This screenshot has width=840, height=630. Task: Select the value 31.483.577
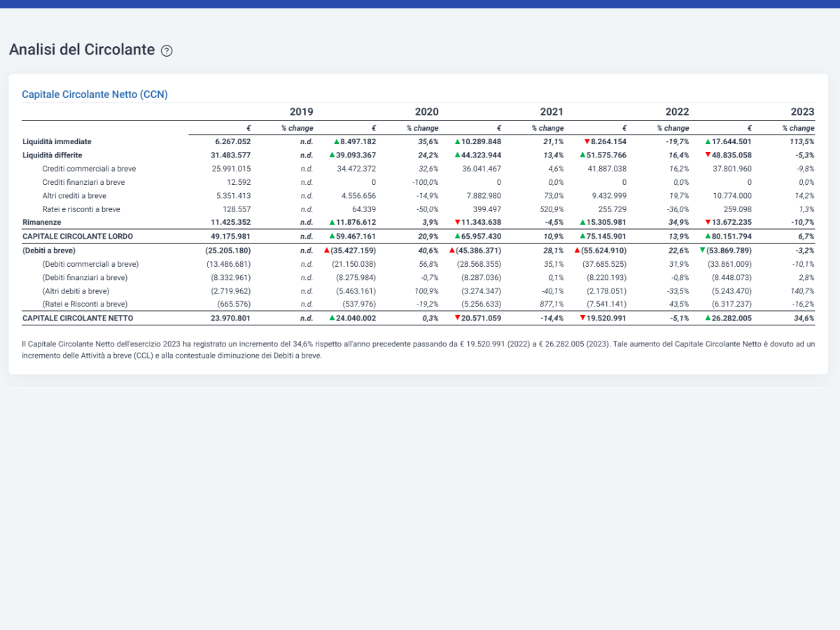[231, 155]
